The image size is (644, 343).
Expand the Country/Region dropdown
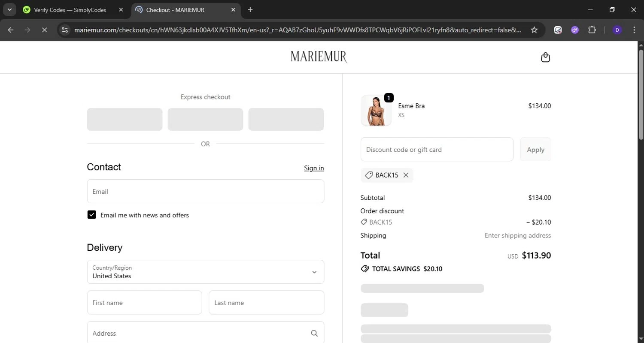pyautogui.click(x=206, y=272)
